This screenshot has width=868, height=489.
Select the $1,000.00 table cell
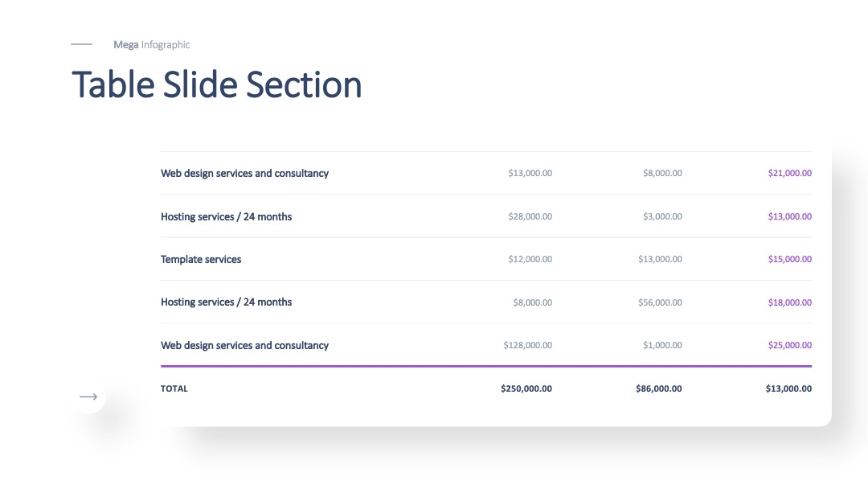tap(662, 346)
